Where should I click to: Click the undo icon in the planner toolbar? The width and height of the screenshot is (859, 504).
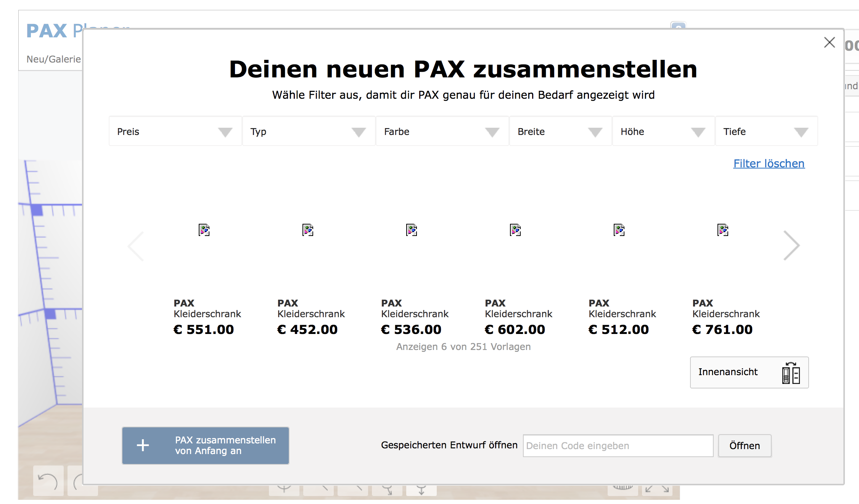(x=48, y=481)
